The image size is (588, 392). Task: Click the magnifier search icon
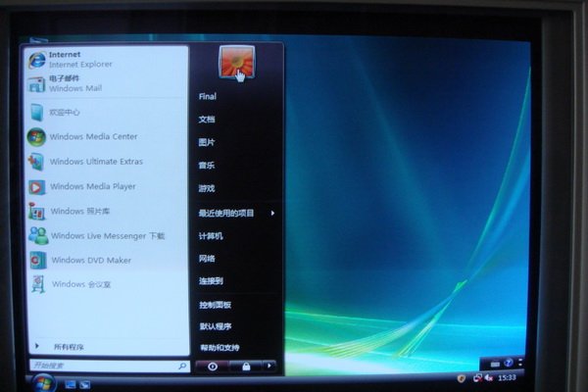pos(182,366)
